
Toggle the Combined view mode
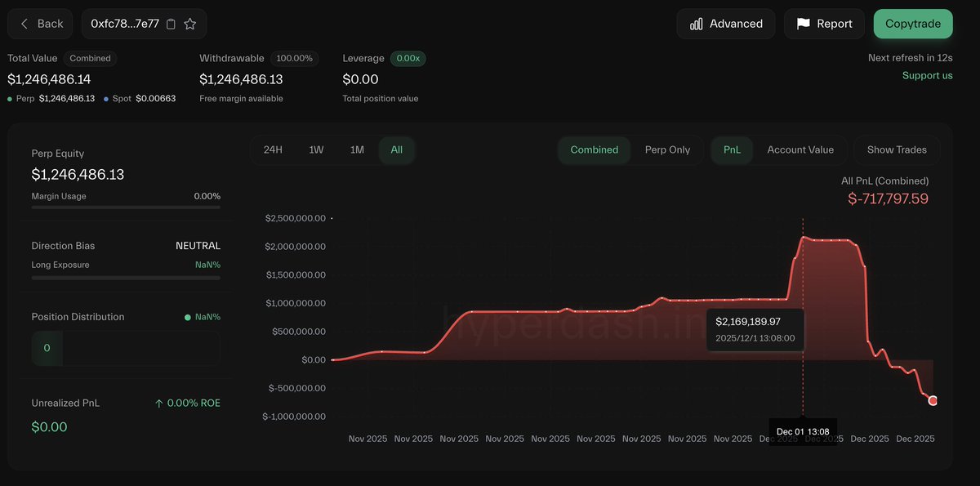(594, 149)
